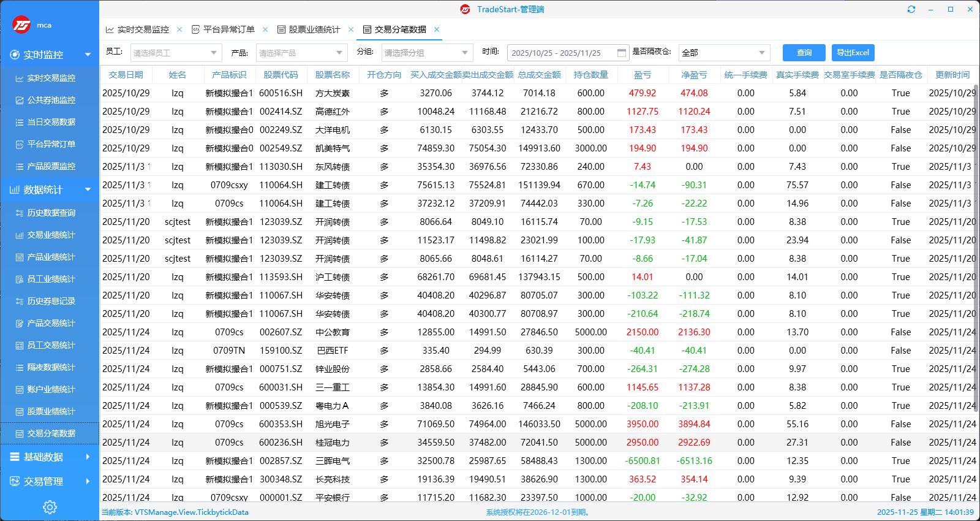
Task: Click the vertical table scrollbar
Action: pyautogui.click(x=976, y=248)
